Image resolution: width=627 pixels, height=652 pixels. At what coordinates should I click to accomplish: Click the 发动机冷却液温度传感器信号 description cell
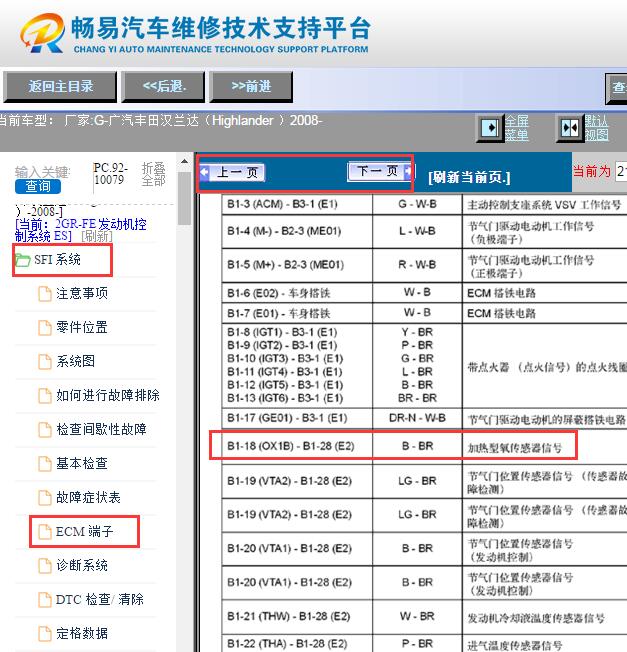[x=545, y=617]
